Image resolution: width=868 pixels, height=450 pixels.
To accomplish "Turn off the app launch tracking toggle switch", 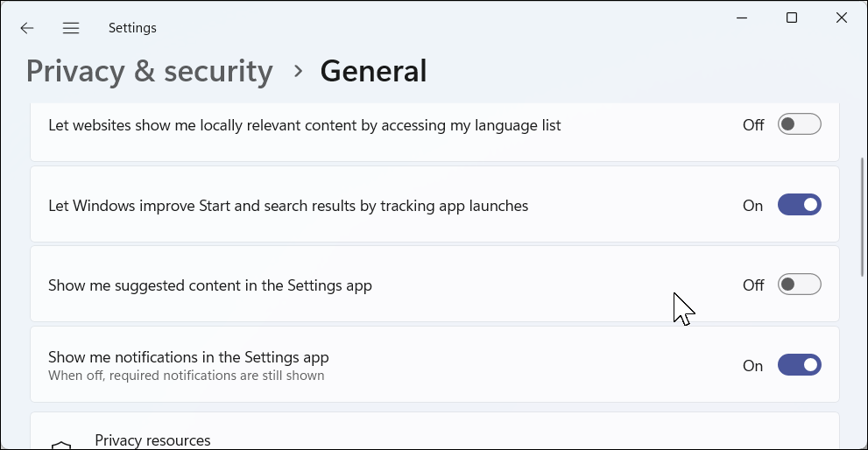I will pyautogui.click(x=799, y=206).
